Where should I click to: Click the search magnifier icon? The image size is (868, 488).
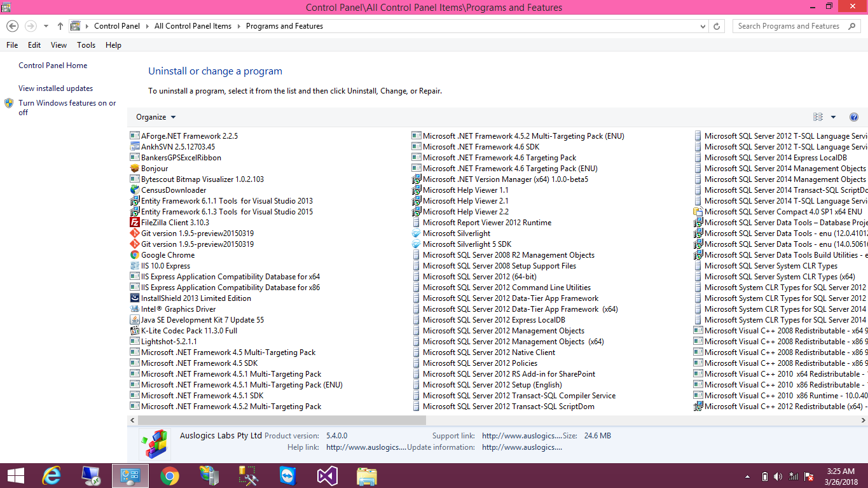[x=852, y=26]
